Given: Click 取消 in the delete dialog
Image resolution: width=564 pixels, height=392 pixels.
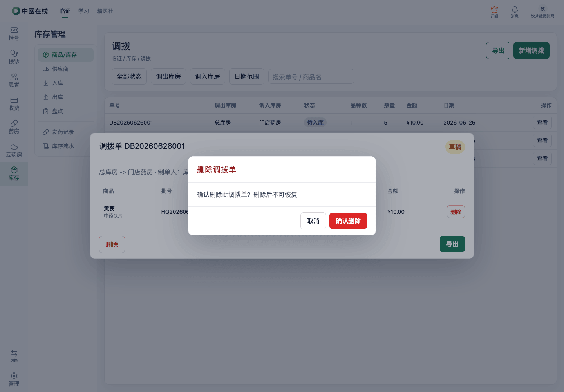Looking at the screenshot, I should point(313,221).
